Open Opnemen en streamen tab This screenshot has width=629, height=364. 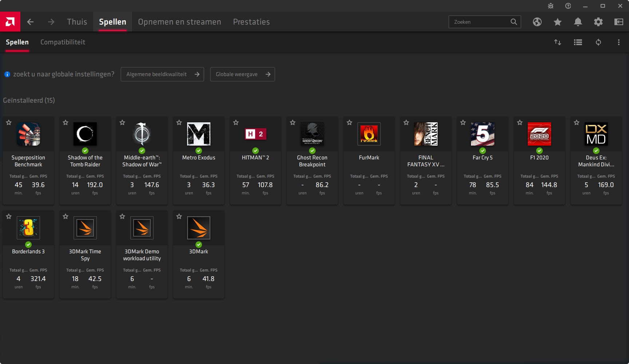point(179,22)
